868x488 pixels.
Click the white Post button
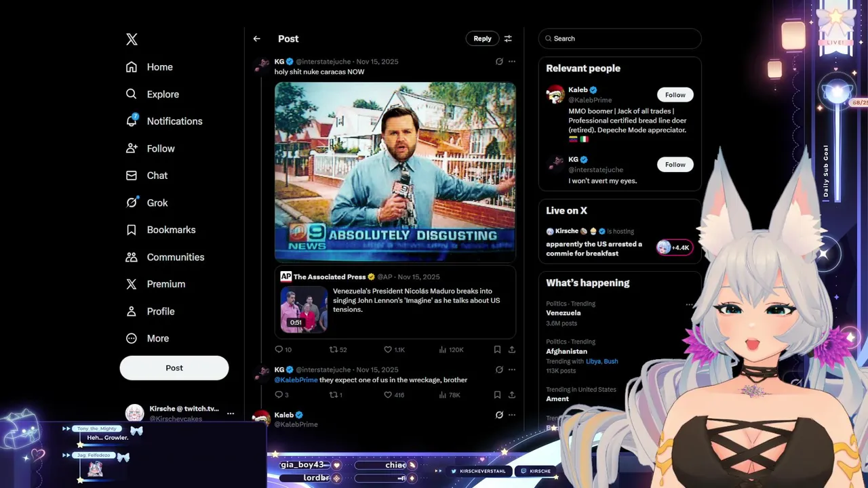174,368
